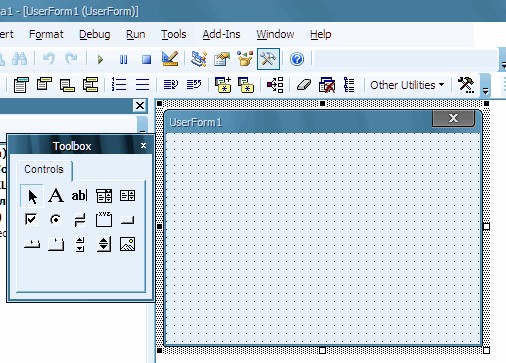This screenshot has width=506, height=363.
Task: Select the SpinButton control in Toolbox
Action: coord(104,244)
